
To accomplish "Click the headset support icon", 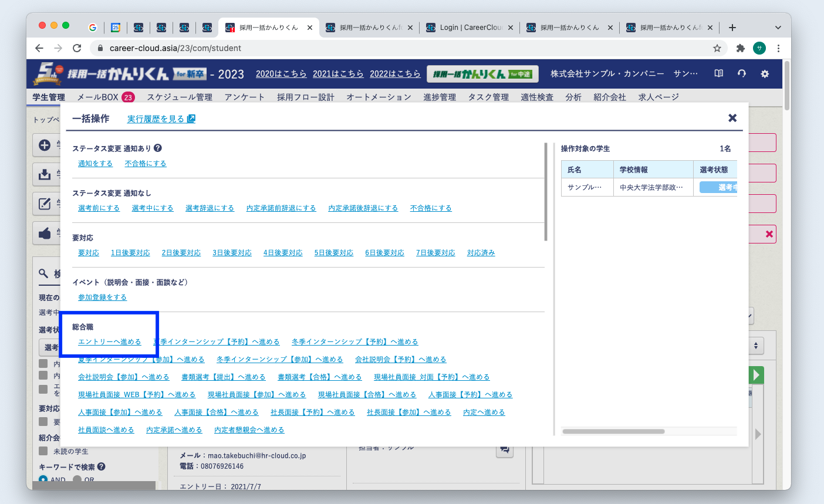I will pyautogui.click(x=742, y=74).
